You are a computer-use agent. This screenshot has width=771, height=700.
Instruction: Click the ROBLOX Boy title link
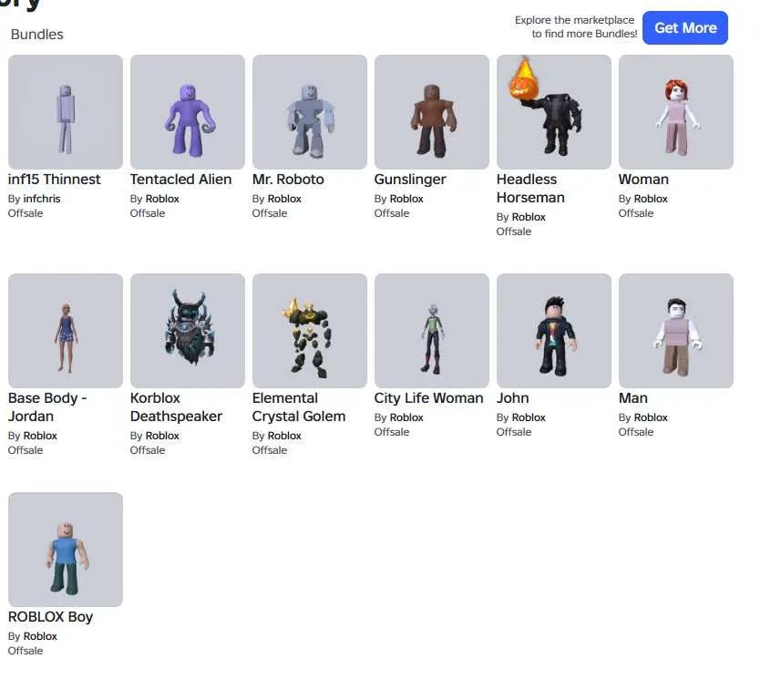51,617
